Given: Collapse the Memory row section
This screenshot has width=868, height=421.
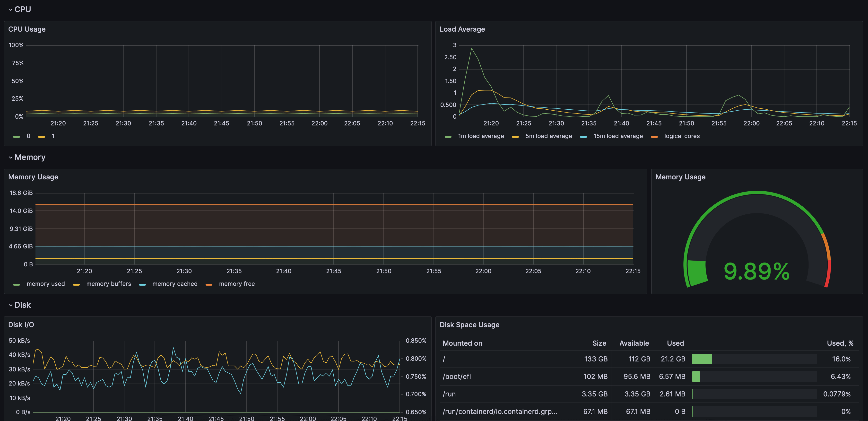Looking at the screenshot, I should 27,157.
